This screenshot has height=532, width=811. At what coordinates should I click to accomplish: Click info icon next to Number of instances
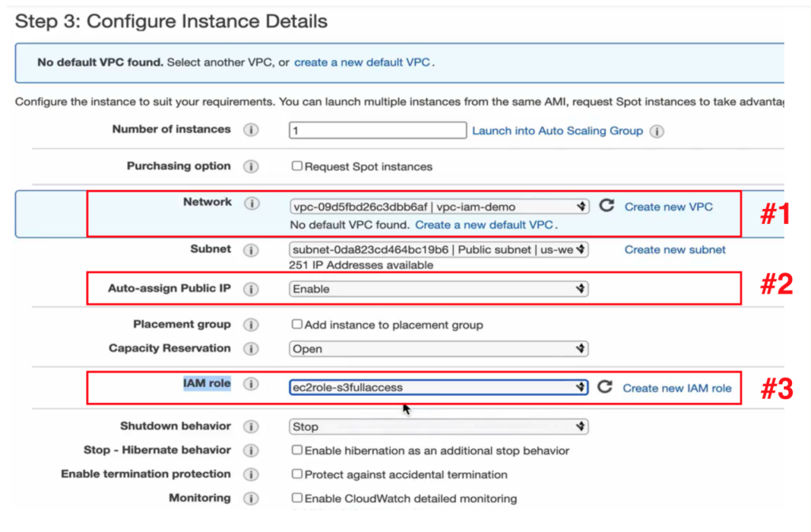point(251,130)
